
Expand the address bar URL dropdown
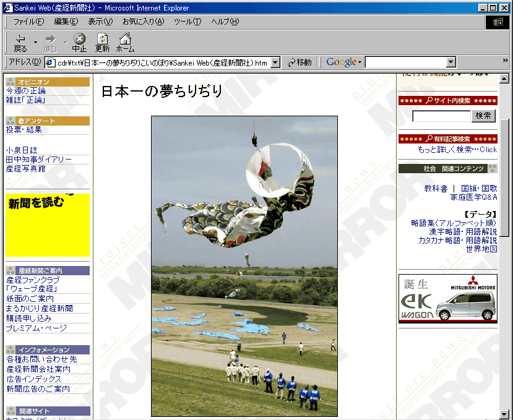(275, 62)
